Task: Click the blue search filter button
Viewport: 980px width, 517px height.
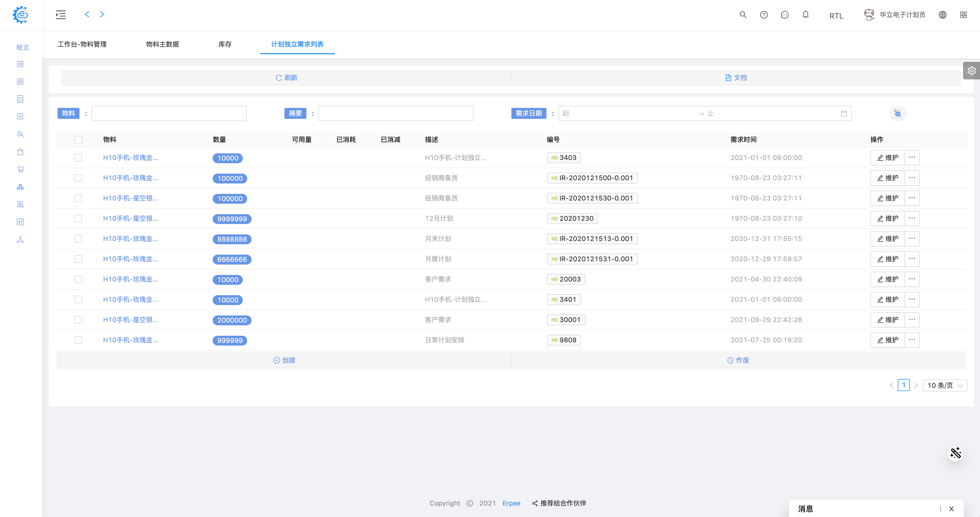Action: [x=898, y=114]
